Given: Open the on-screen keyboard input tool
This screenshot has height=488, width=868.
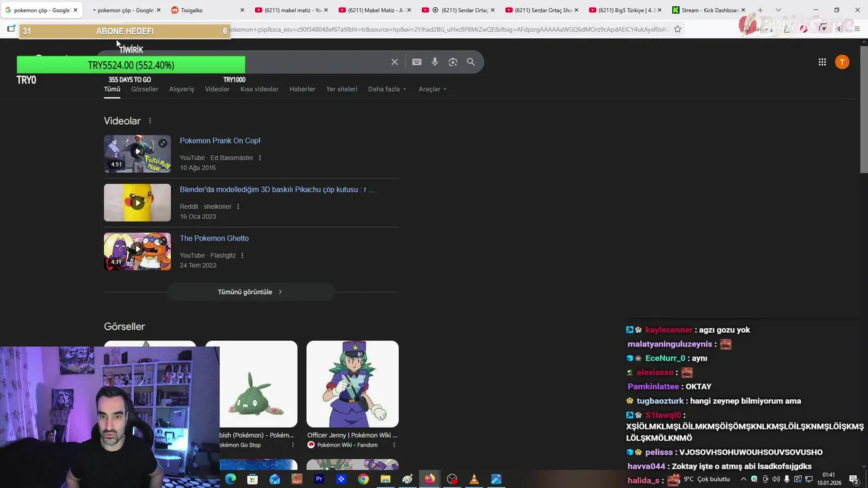Looking at the screenshot, I should pos(416,62).
